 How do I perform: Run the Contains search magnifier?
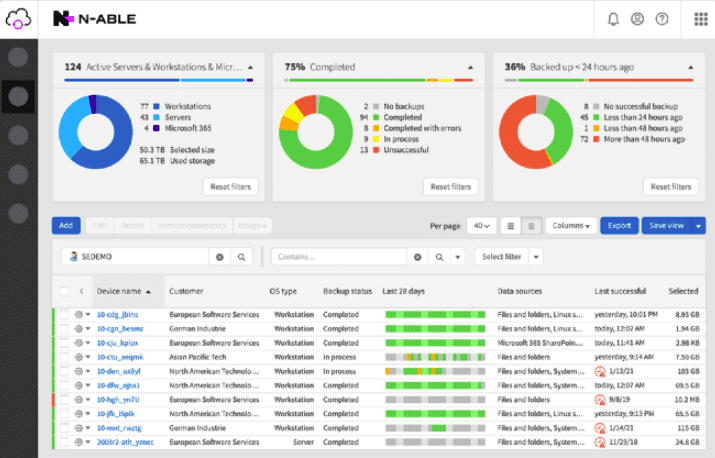click(x=439, y=257)
